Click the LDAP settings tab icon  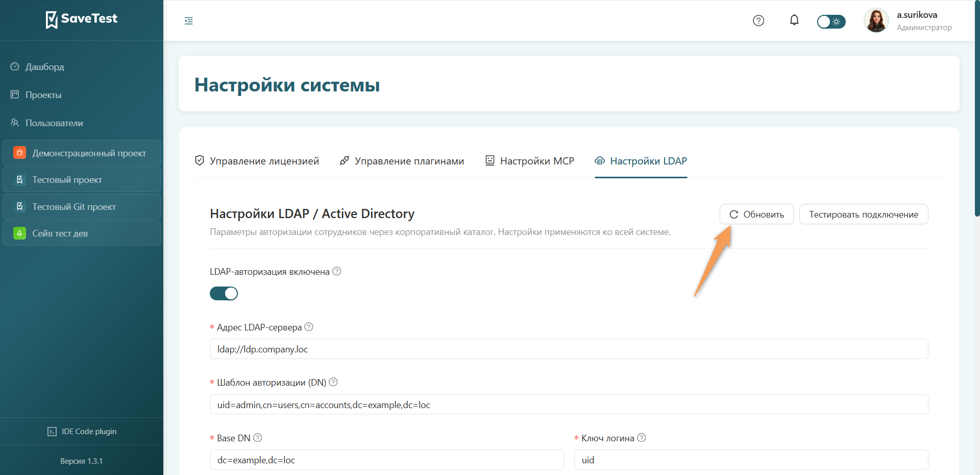coord(600,161)
